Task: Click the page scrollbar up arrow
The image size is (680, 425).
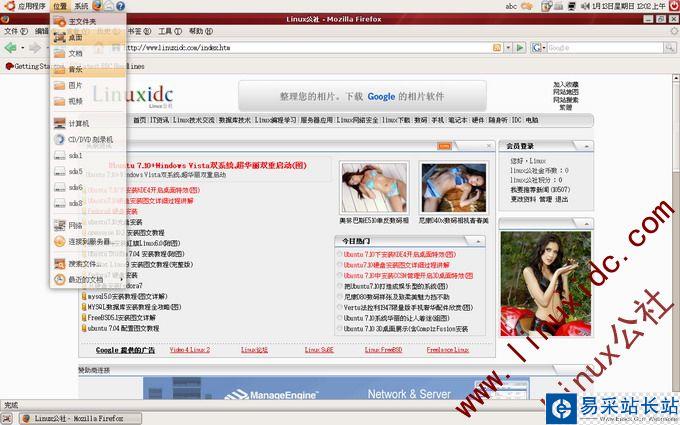Action: 676,78
